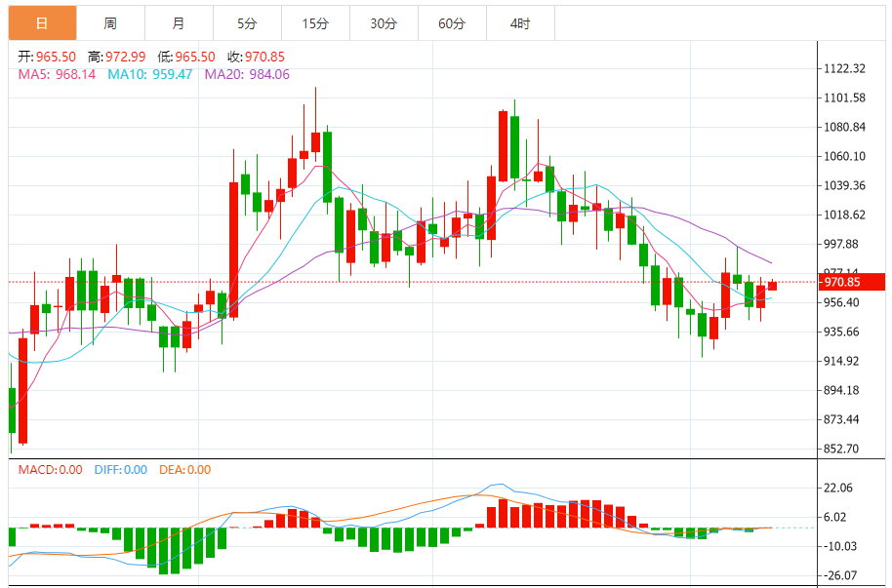Click the 935.66 price axis label
Image resolution: width=892 pixels, height=588 pixels.
point(841,332)
